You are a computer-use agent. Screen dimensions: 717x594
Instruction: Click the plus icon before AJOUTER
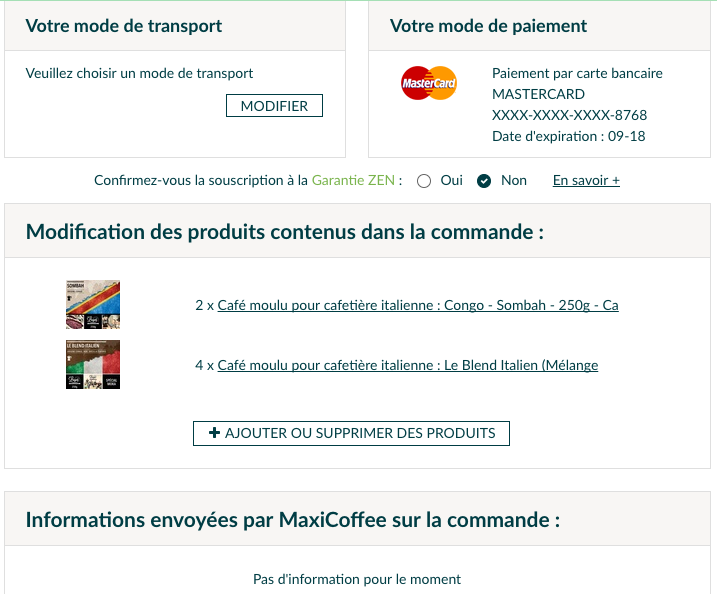click(x=214, y=433)
